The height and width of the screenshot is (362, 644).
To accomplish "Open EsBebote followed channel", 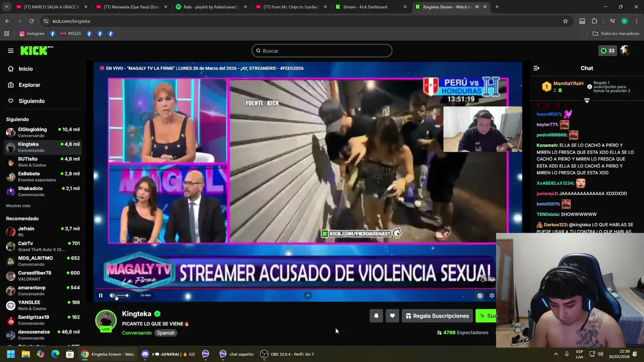I will (x=43, y=176).
